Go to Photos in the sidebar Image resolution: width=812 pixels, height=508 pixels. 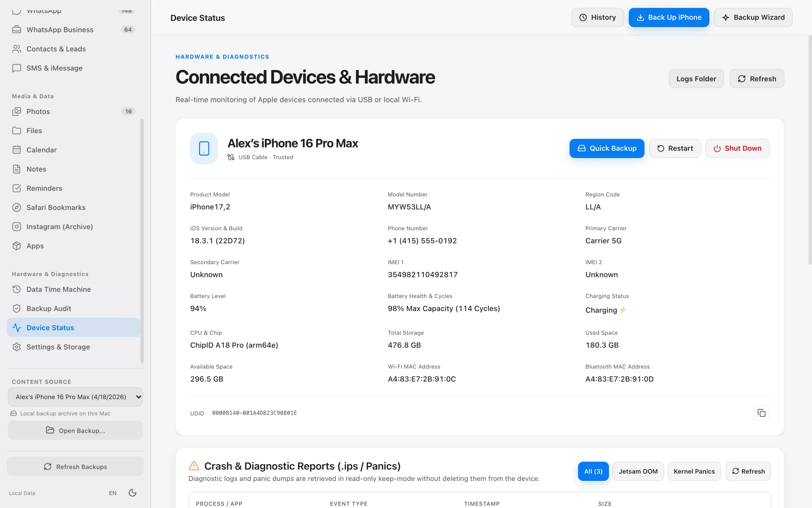point(73,111)
